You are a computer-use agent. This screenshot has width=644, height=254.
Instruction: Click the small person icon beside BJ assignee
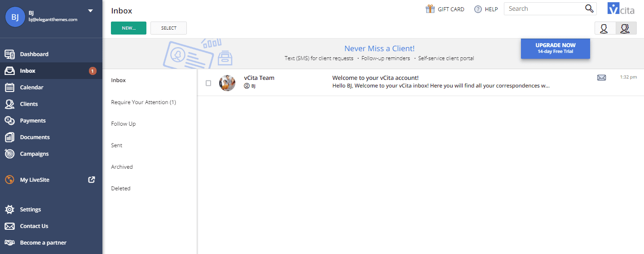(247, 86)
